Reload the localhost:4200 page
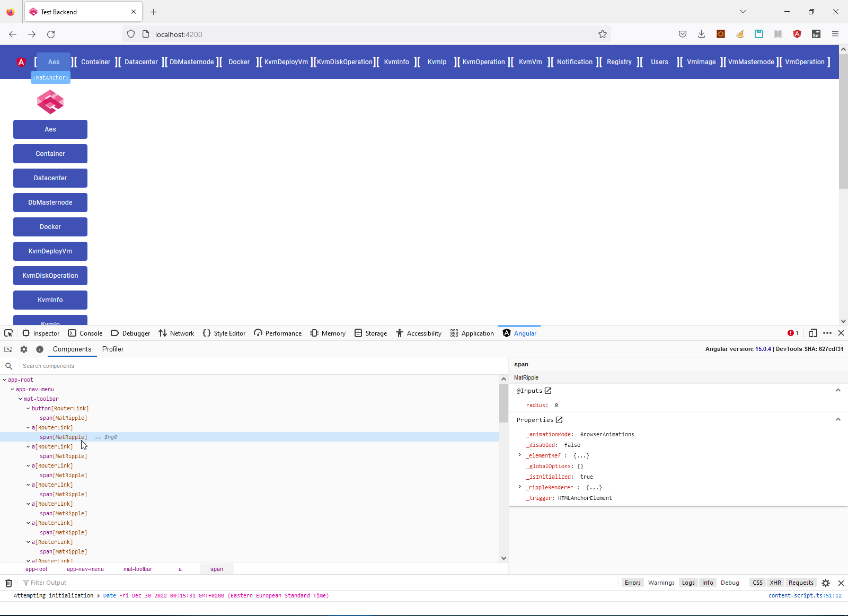 pos(51,34)
